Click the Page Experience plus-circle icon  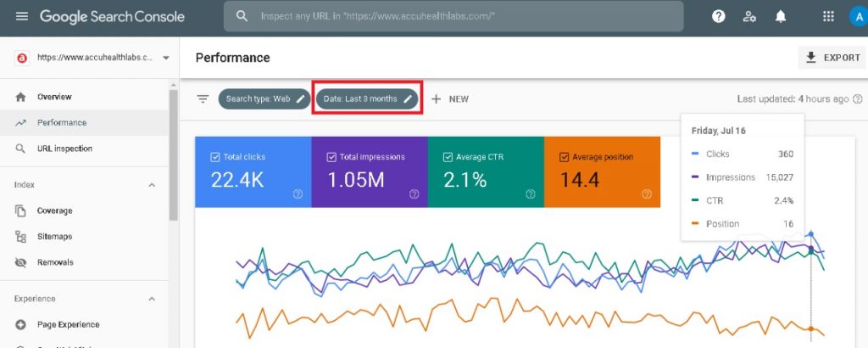tap(20, 325)
